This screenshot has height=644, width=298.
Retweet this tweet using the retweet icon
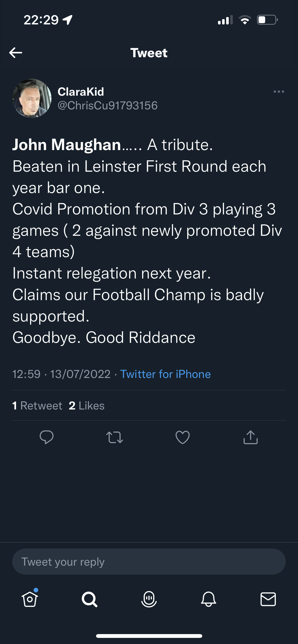(x=115, y=437)
